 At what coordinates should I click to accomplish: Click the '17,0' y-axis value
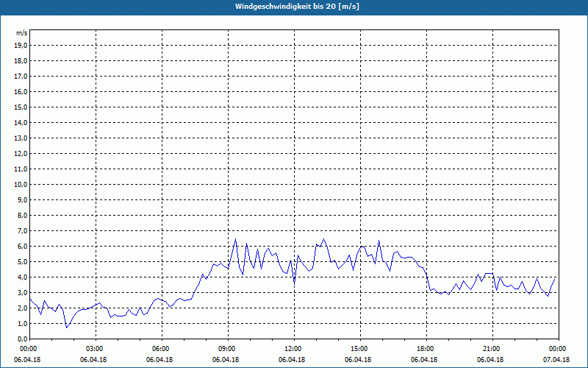pyautogui.click(x=21, y=77)
